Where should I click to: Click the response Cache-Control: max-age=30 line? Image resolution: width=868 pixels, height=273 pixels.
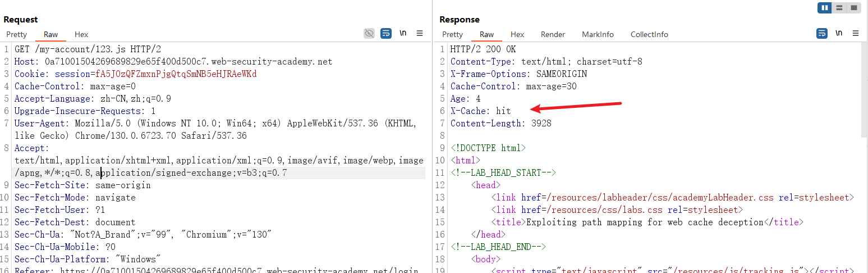(x=513, y=87)
